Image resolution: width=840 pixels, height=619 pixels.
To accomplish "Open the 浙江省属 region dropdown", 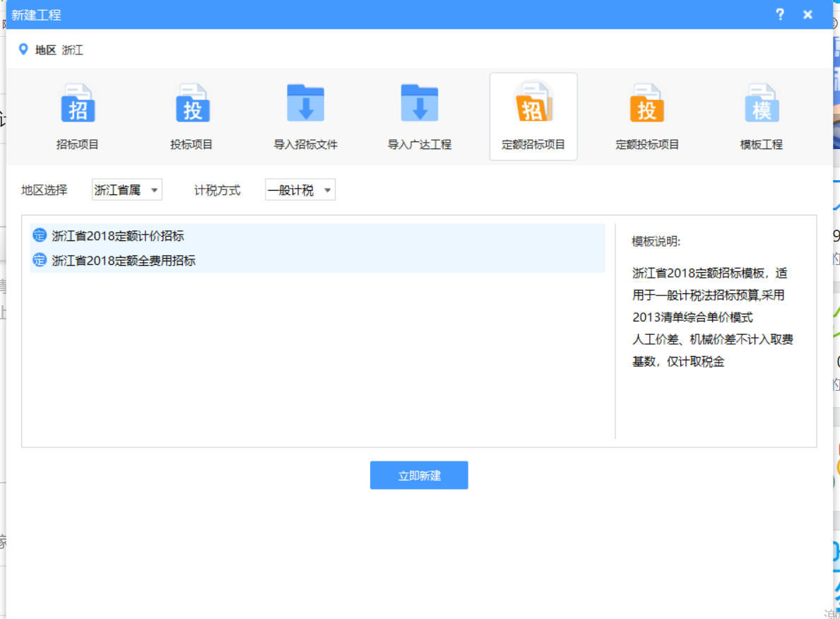I will 126,189.
